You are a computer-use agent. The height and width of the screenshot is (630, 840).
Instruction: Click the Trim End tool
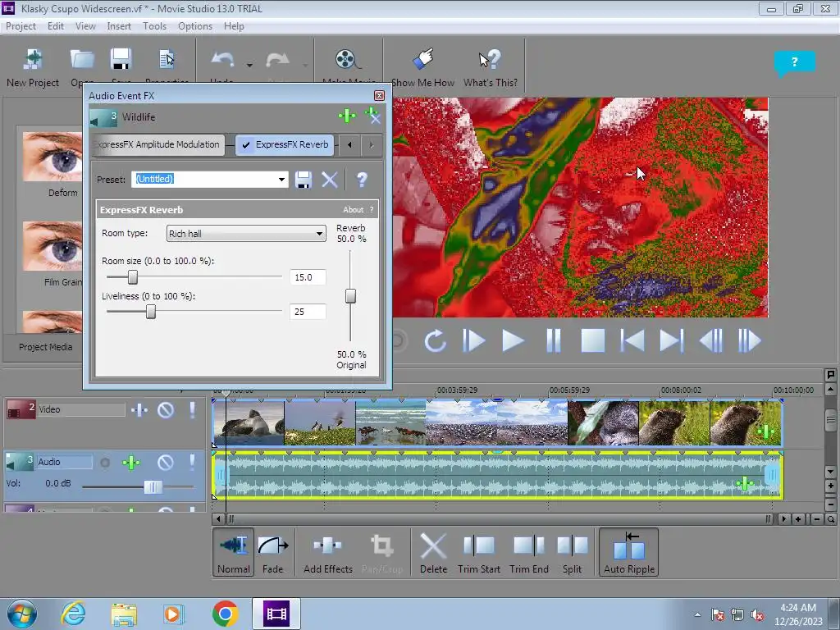(529, 552)
